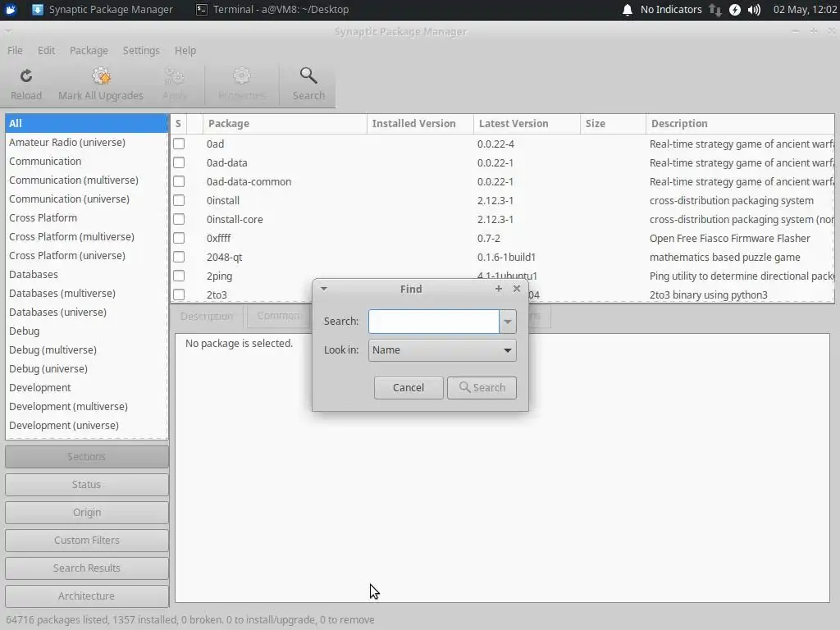Image resolution: width=840 pixels, height=630 pixels.
Task: Switch to the Description tab
Action: point(207,316)
